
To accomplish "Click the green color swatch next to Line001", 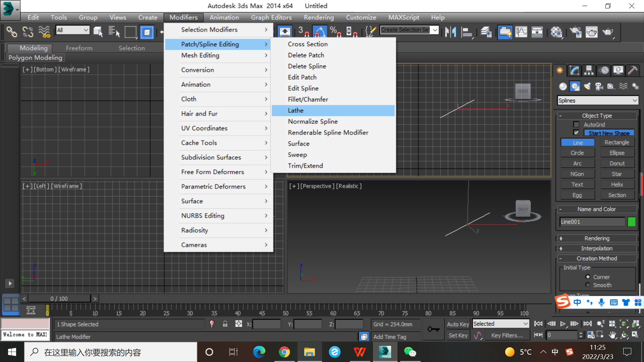I will (632, 222).
